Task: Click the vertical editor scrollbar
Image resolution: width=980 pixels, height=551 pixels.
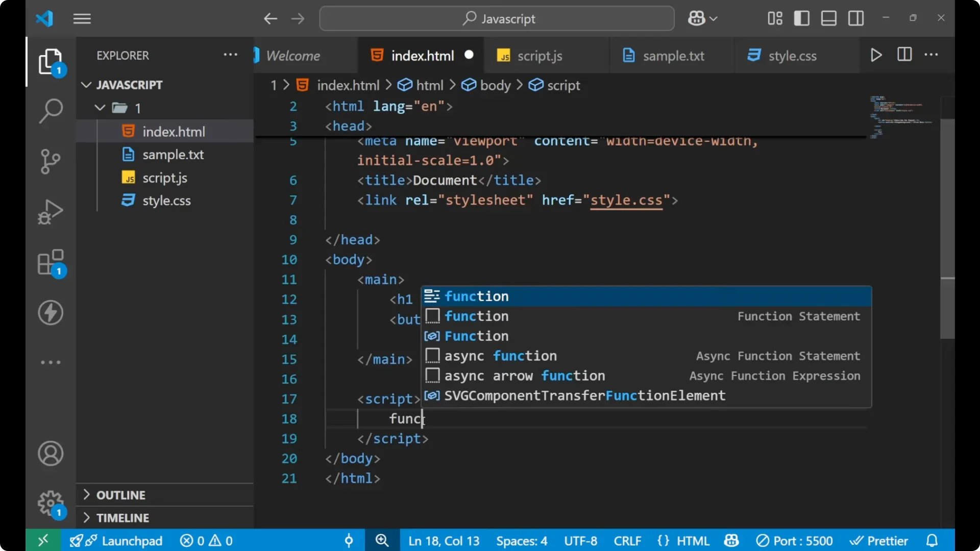Action: 947,230
